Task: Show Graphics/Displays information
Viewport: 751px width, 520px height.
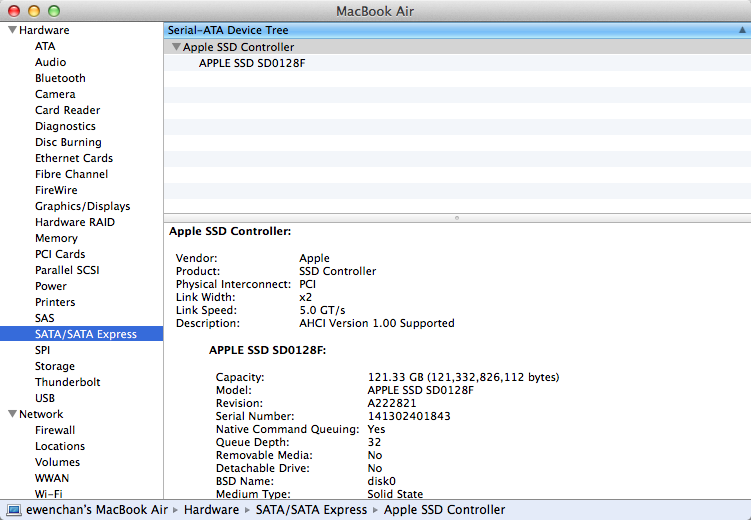Action: (x=82, y=206)
